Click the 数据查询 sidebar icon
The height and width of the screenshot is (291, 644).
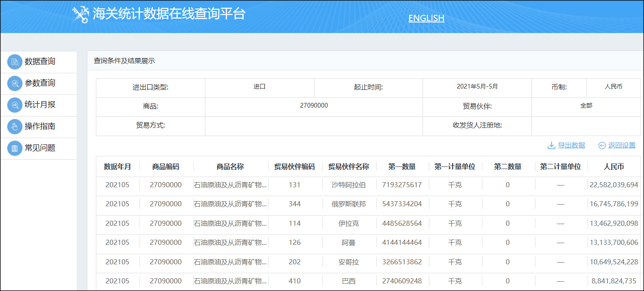click(x=15, y=62)
